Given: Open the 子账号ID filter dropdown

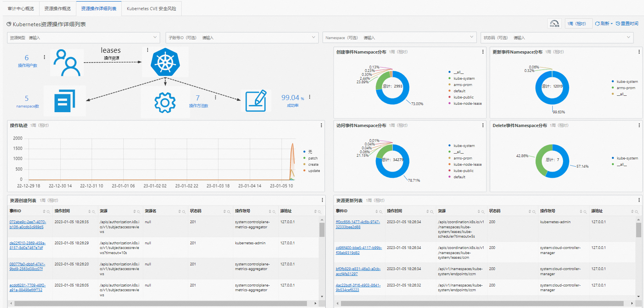Looking at the screenshot, I should coord(242,38).
